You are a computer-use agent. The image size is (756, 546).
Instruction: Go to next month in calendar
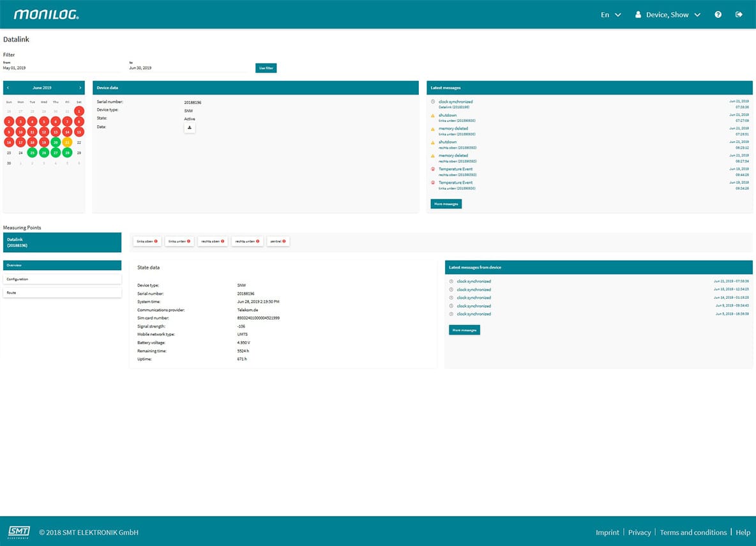[x=80, y=87]
